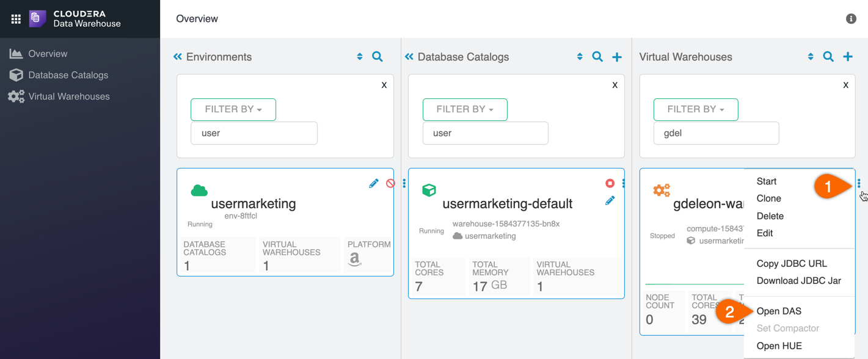This screenshot has width=868, height=359.
Task: Toggle sort order in Virtual Warehouses panel
Action: tap(811, 57)
